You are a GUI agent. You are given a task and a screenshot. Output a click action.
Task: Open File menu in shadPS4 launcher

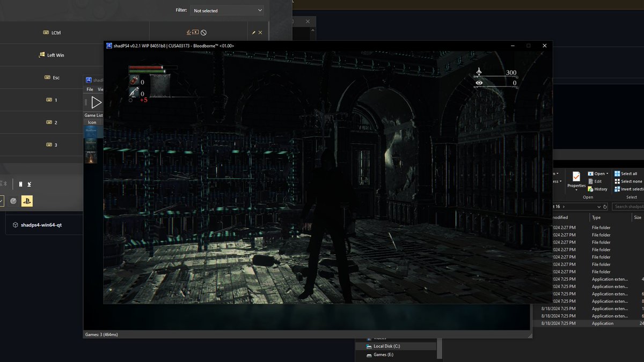click(90, 89)
